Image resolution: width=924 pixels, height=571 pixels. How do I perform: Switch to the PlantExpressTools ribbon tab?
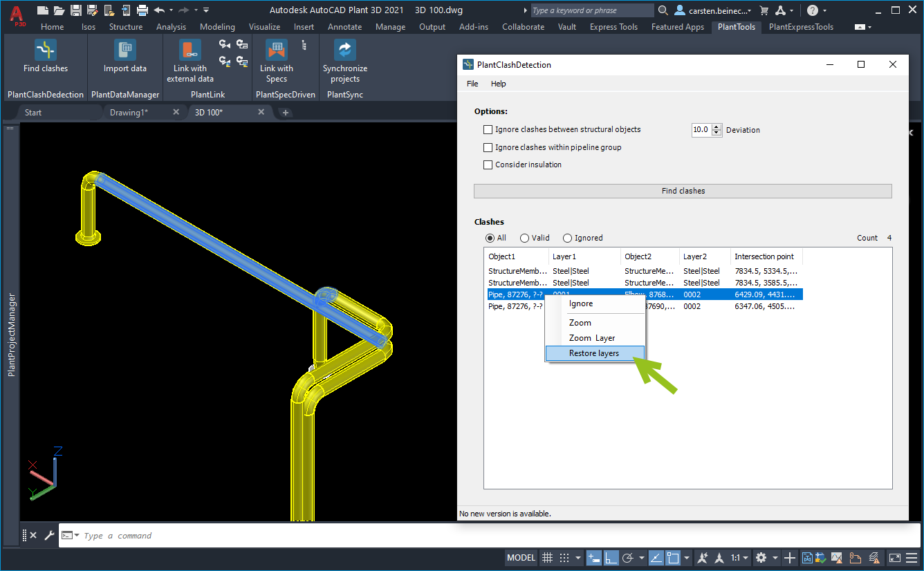pos(801,27)
